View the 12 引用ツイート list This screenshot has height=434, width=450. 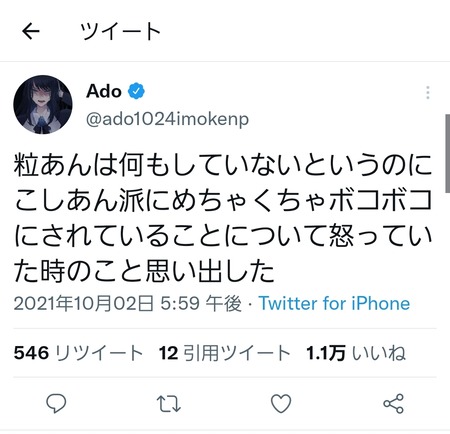pyautogui.click(x=224, y=353)
